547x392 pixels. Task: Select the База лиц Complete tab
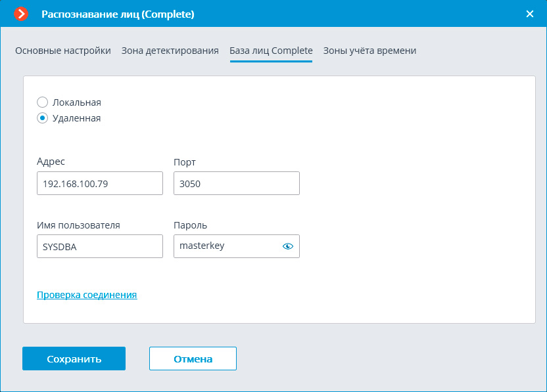tap(271, 51)
